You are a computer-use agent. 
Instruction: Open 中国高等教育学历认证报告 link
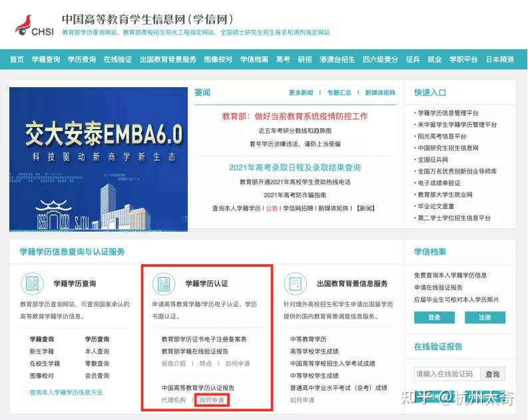click(x=198, y=387)
